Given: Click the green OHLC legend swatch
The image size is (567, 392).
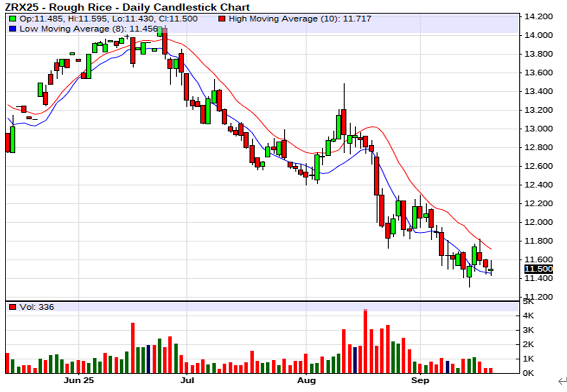Looking at the screenshot, I should [x=13, y=19].
